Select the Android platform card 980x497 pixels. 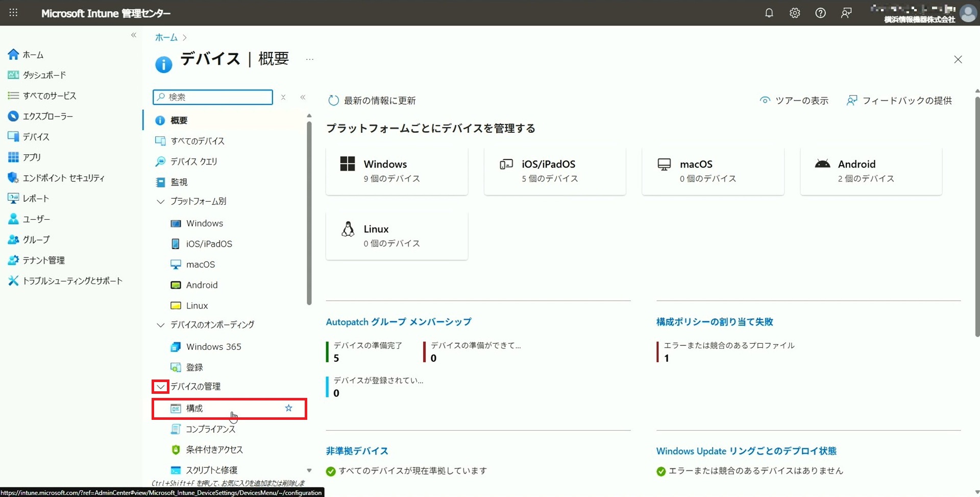coord(871,171)
